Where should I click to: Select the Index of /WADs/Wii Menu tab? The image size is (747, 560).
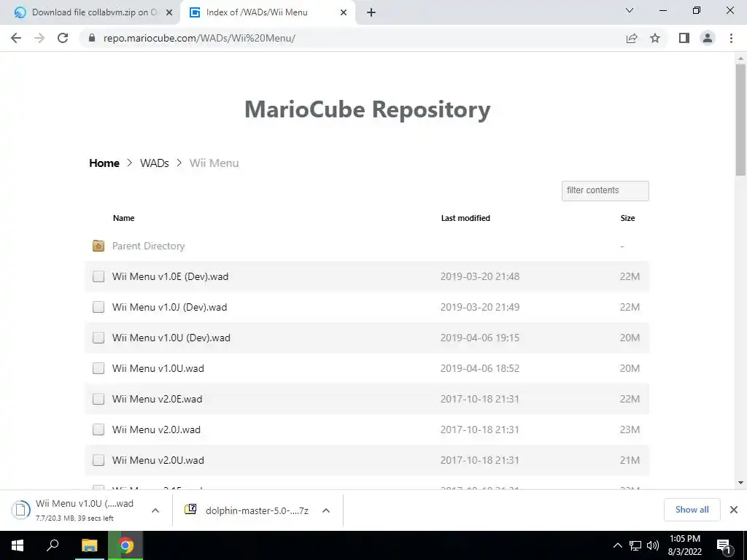click(x=267, y=12)
